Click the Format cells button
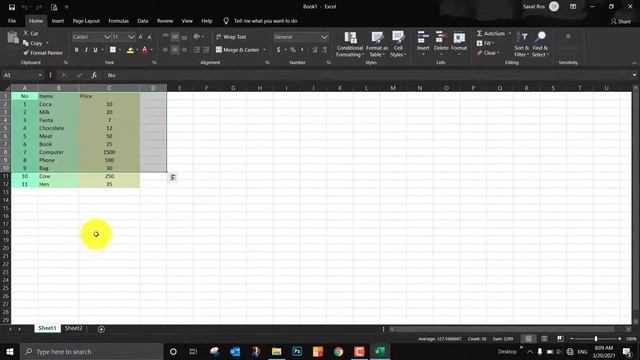640x360 pixels. pos(459,44)
